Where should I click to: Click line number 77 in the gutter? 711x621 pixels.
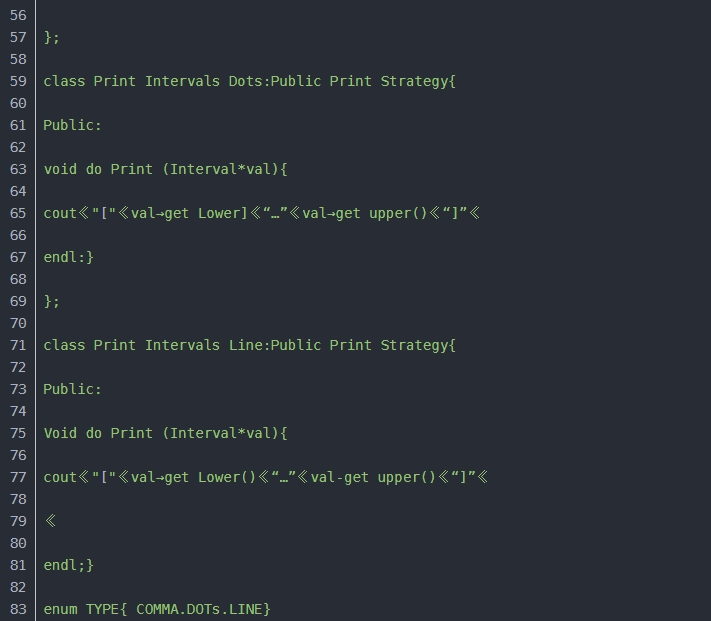pyautogui.click(x=17, y=477)
